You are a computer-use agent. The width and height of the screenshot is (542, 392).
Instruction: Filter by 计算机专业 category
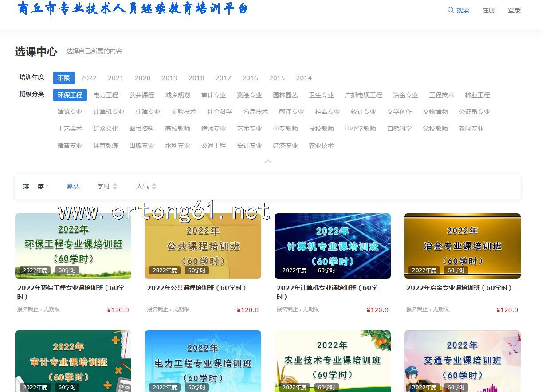(109, 112)
